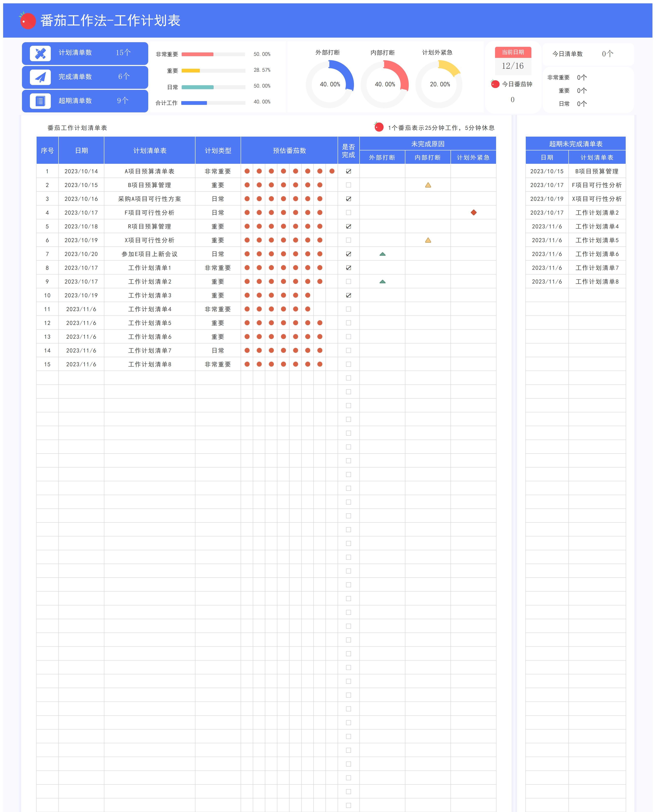The height and width of the screenshot is (812, 656).
Task: Check completion box for 工作计划清单8
Action: pyautogui.click(x=348, y=365)
